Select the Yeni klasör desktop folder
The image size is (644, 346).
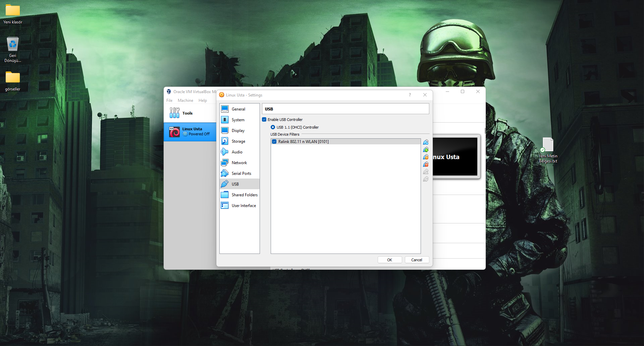pyautogui.click(x=13, y=14)
